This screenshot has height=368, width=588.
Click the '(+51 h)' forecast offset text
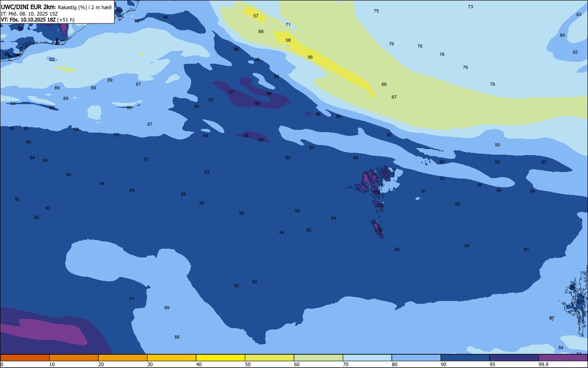click(66, 20)
